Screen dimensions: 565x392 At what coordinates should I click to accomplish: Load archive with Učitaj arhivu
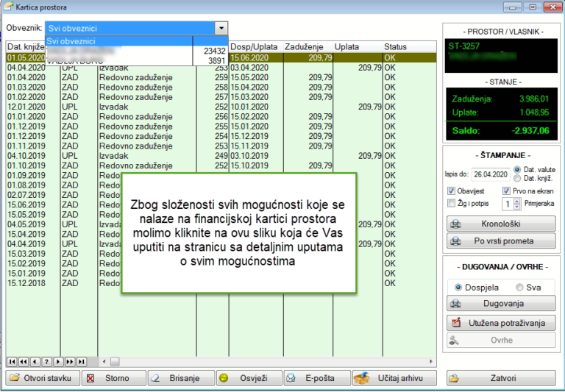point(394,378)
